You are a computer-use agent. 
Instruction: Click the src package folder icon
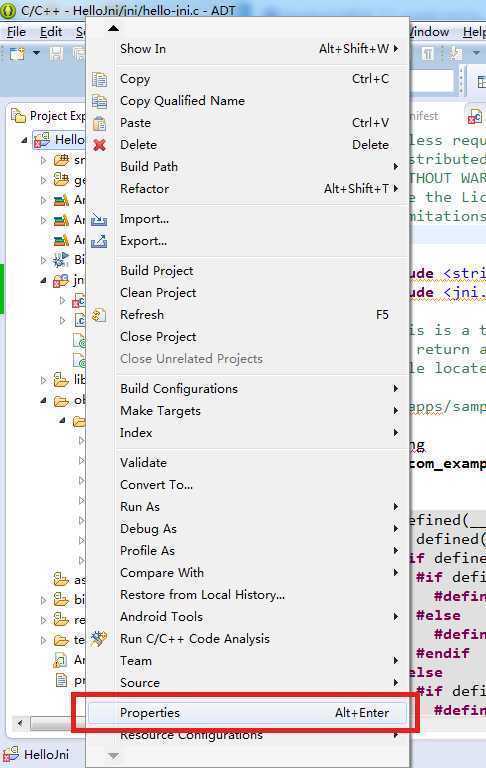61,160
